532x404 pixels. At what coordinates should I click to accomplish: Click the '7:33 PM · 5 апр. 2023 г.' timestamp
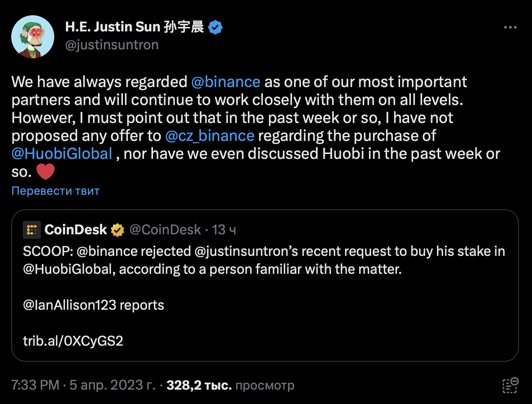click(x=83, y=385)
